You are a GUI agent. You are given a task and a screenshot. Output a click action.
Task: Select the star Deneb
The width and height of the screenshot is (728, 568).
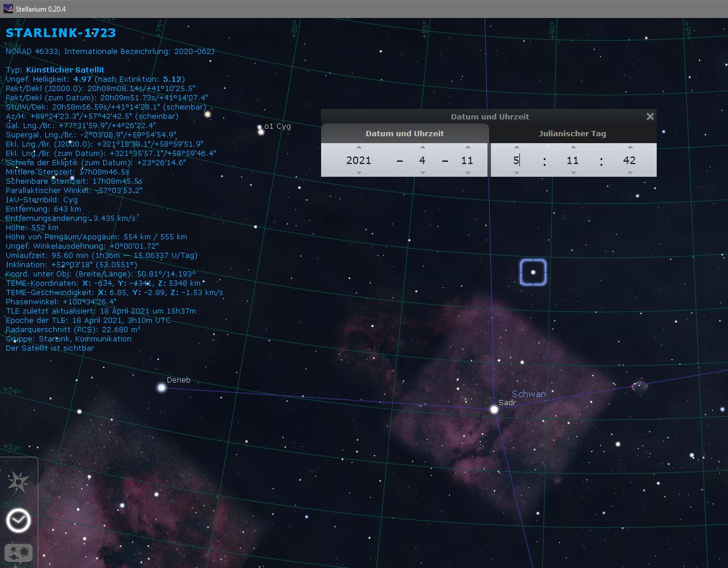click(x=162, y=387)
